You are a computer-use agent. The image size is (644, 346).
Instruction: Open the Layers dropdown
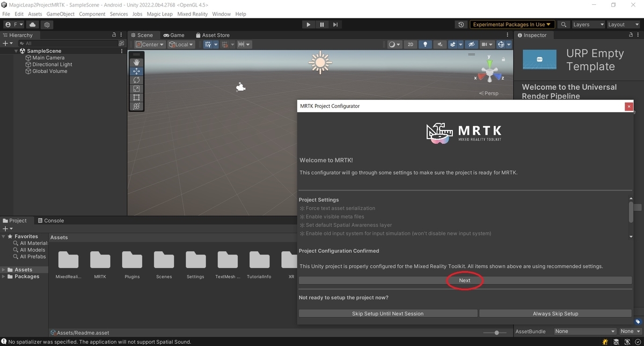coord(588,25)
